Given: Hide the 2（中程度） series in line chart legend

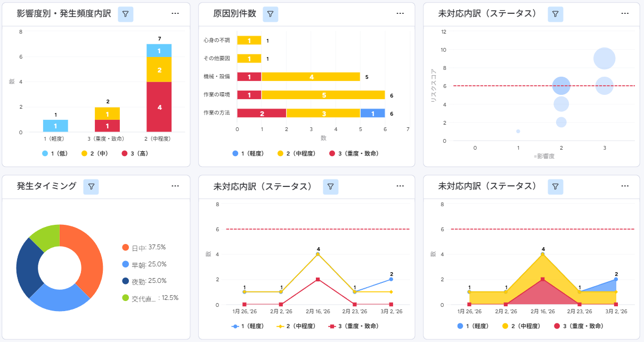Looking at the screenshot, I should [x=296, y=326].
